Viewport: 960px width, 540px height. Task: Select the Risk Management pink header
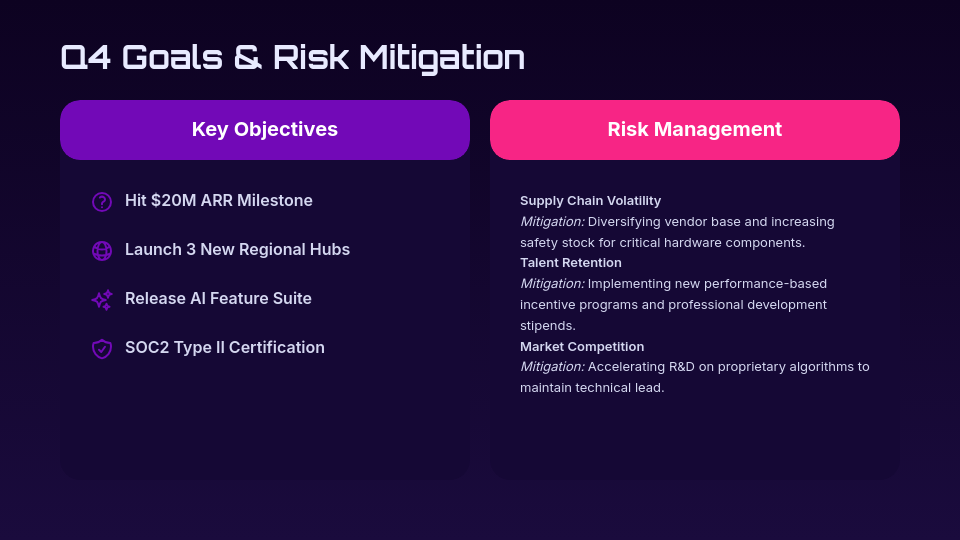pyautogui.click(x=695, y=130)
